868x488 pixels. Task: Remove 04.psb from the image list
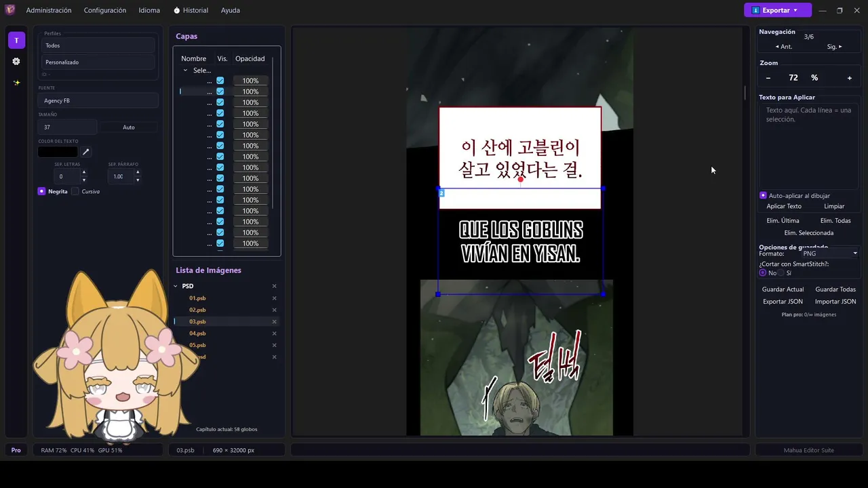pos(275,333)
